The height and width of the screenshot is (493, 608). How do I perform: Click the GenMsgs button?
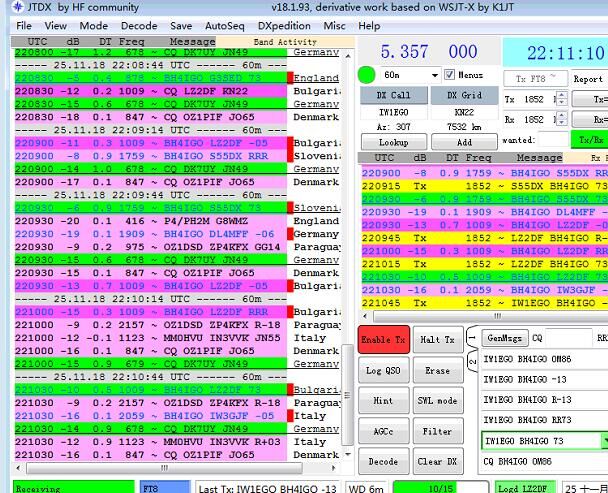505,338
